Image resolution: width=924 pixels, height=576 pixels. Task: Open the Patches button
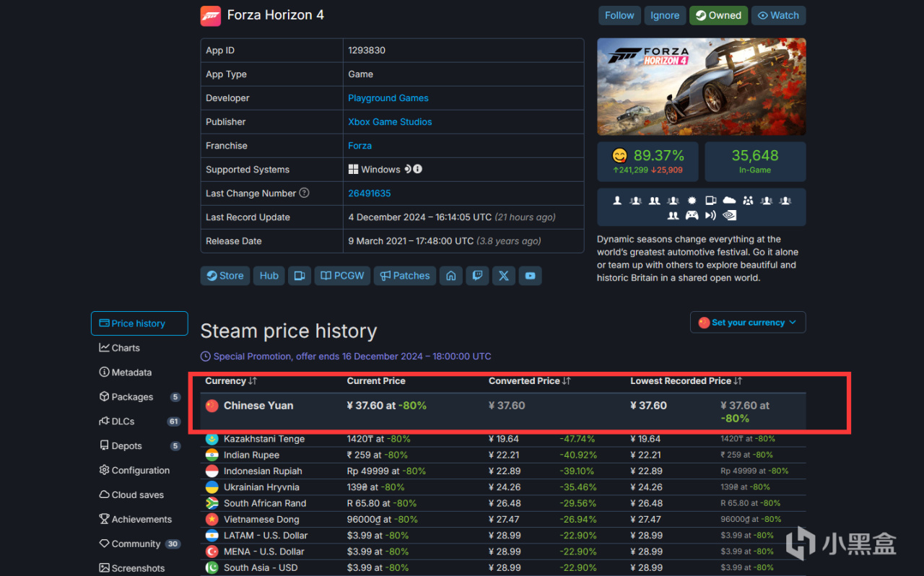coord(405,276)
